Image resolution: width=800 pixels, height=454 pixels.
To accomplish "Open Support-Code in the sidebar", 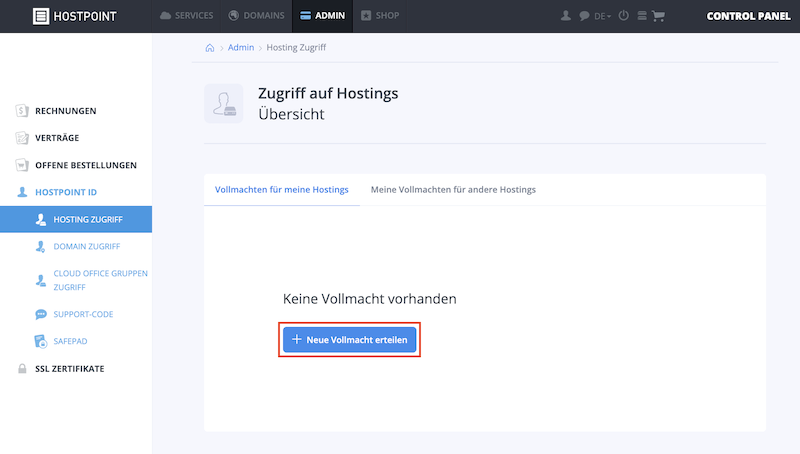I will pos(83,314).
